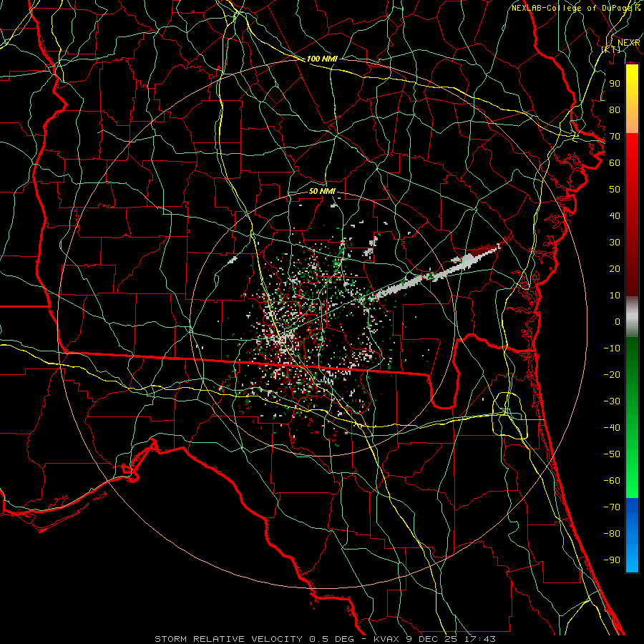Select the -80 value on the velocity scale
Image resolution: width=644 pixels, height=644 pixels.
click(x=612, y=534)
